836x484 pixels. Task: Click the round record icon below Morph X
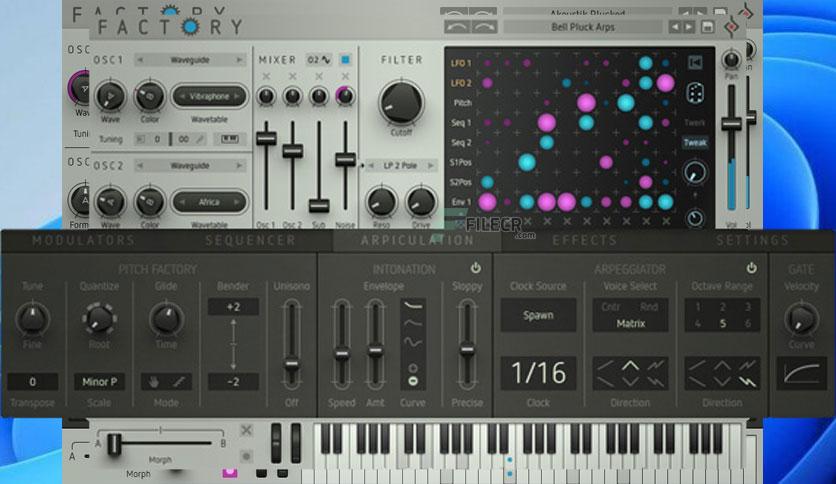tap(246, 456)
